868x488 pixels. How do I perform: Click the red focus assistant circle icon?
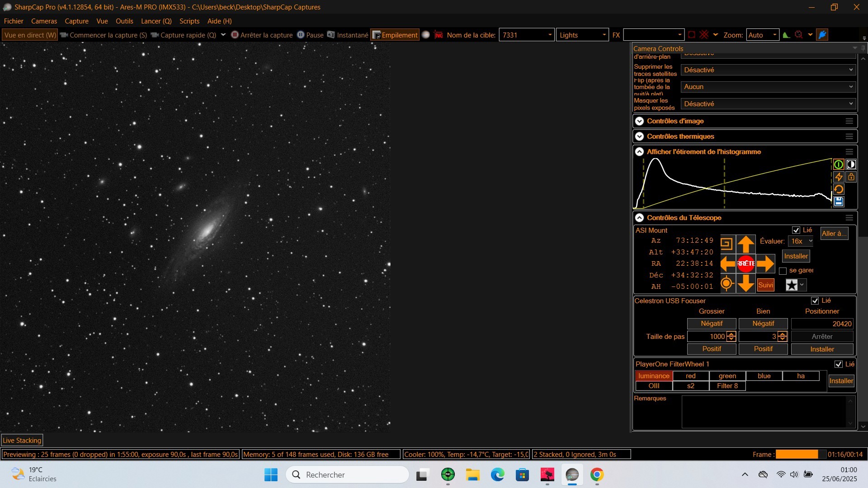point(799,35)
